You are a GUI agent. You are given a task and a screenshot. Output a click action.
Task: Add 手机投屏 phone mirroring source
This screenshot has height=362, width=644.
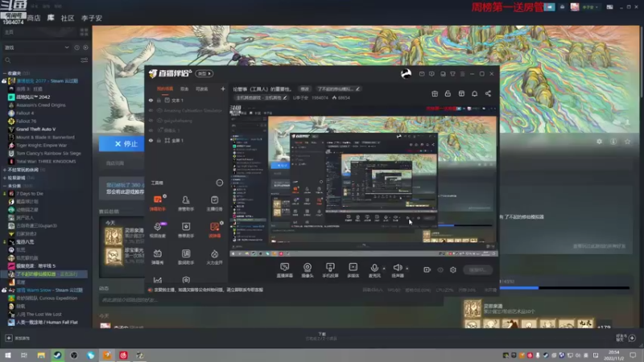point(330,270)
